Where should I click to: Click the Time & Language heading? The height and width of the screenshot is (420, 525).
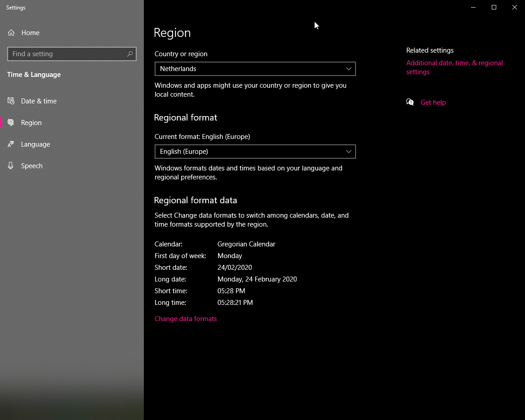tap(34, 74)
